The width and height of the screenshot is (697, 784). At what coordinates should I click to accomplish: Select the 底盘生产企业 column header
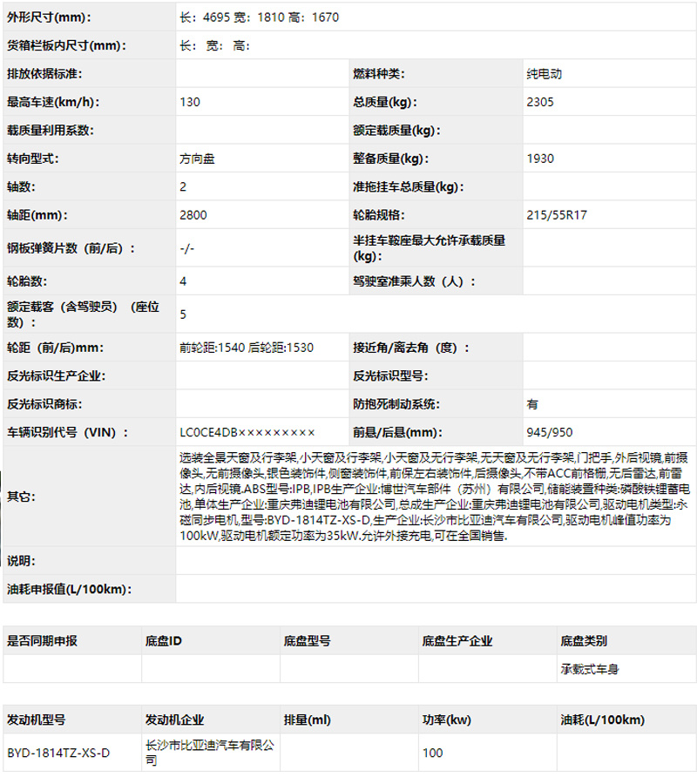point(457,641)
